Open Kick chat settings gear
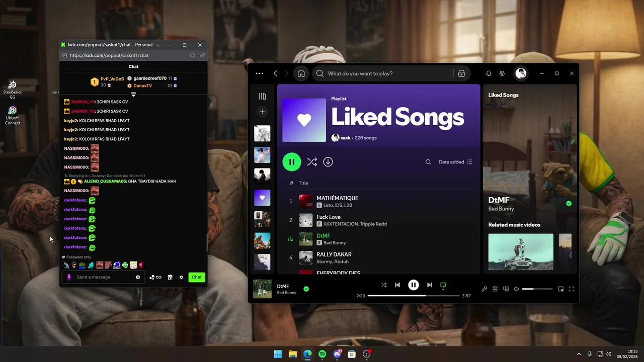Screen dimensions: 644x362 (x=181, y=277)
